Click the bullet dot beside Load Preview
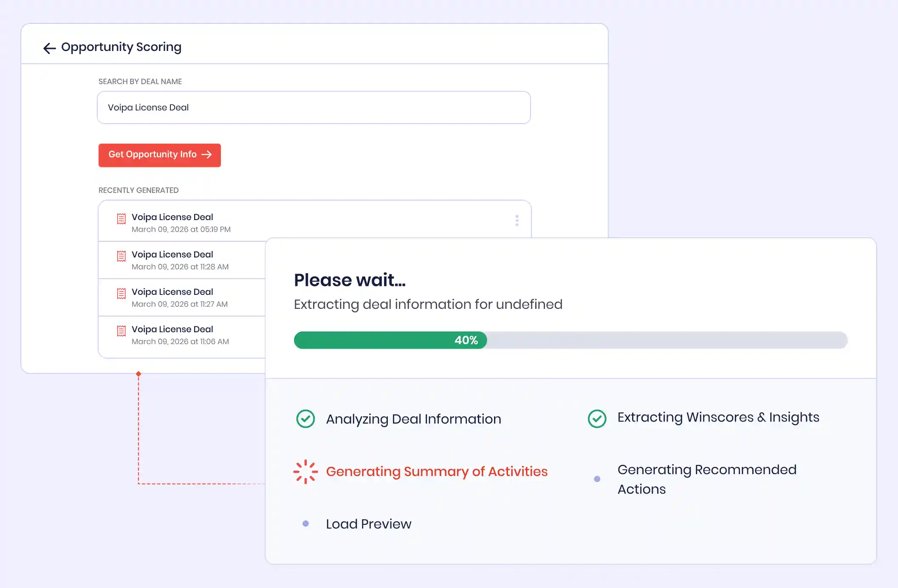898x588 pixels. point(305,524)
